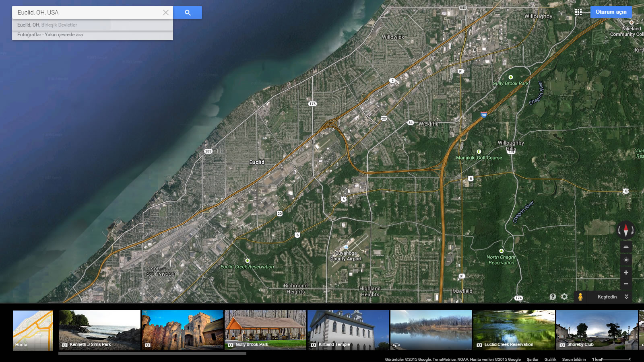Collapse the Keşfedin explore panel
Viewport: 644px width, 362px height.
coord(626,297)
